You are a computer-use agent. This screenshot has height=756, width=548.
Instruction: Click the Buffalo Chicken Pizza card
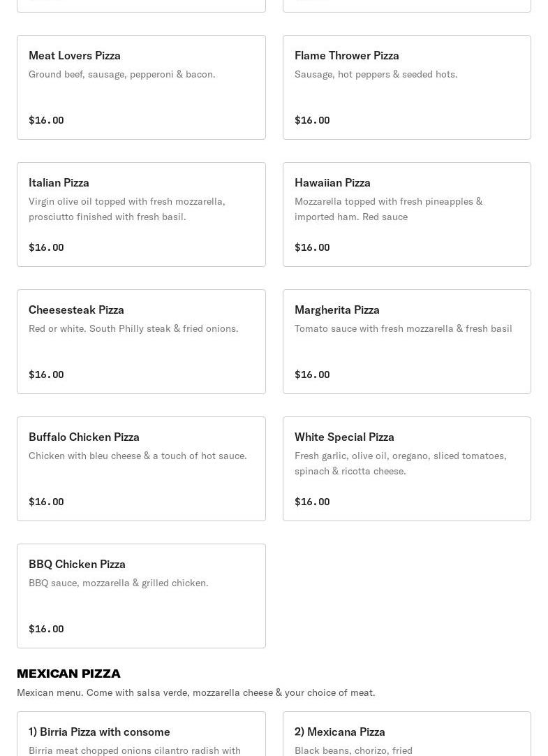[x=141, y=469]
